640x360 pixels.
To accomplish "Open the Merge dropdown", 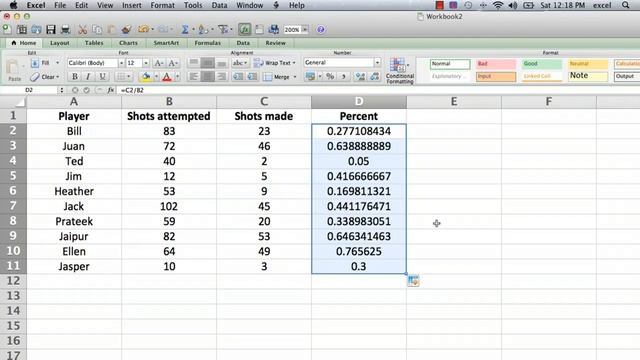I will pos(295,77).
